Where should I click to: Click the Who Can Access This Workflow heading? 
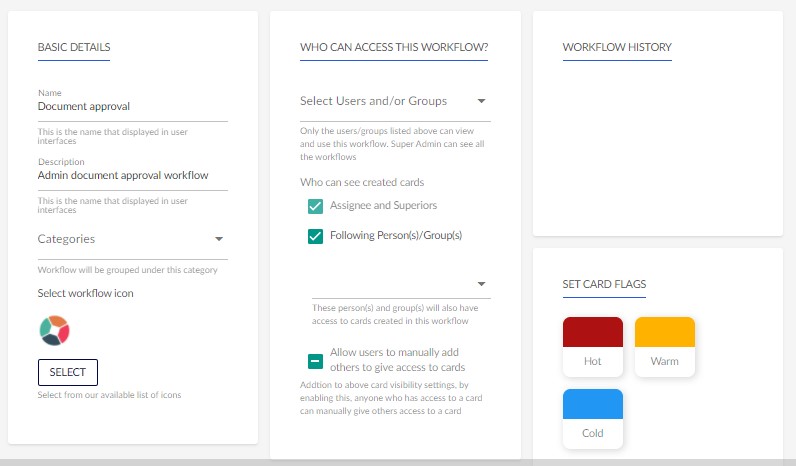coord(394,47)
